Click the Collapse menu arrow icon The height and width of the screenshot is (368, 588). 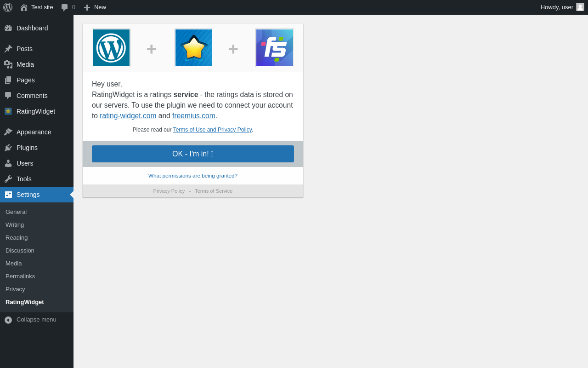coord(8,320)
